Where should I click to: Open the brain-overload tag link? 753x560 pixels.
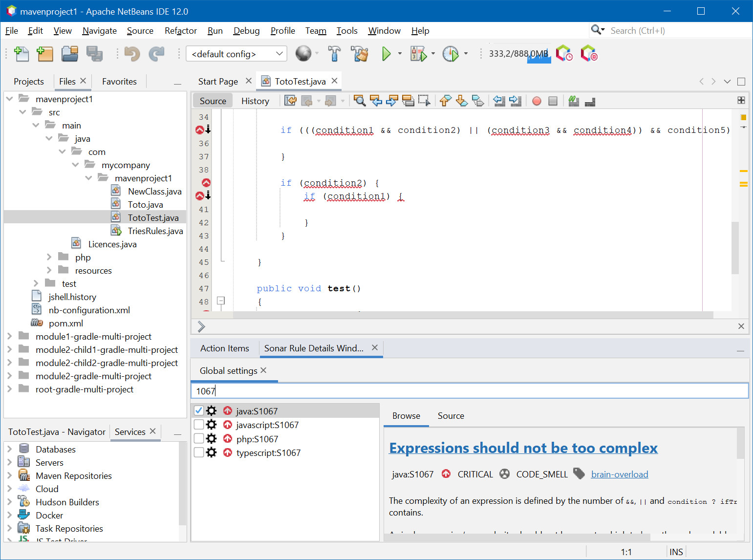pos(619,474)
